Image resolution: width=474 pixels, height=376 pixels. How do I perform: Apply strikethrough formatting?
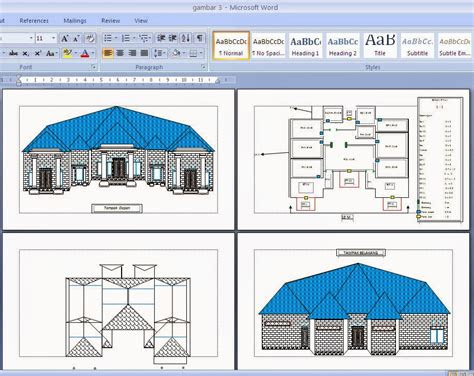(13, 53)
